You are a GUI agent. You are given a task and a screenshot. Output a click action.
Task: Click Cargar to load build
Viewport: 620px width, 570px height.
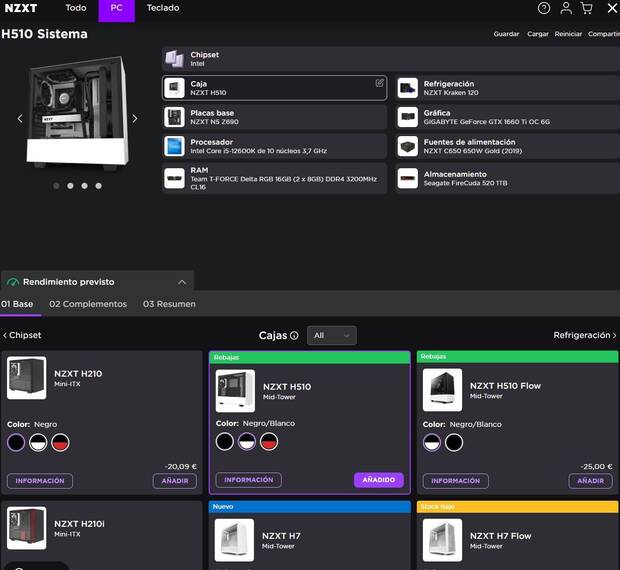pyautogui.click(x=538, y=34)
